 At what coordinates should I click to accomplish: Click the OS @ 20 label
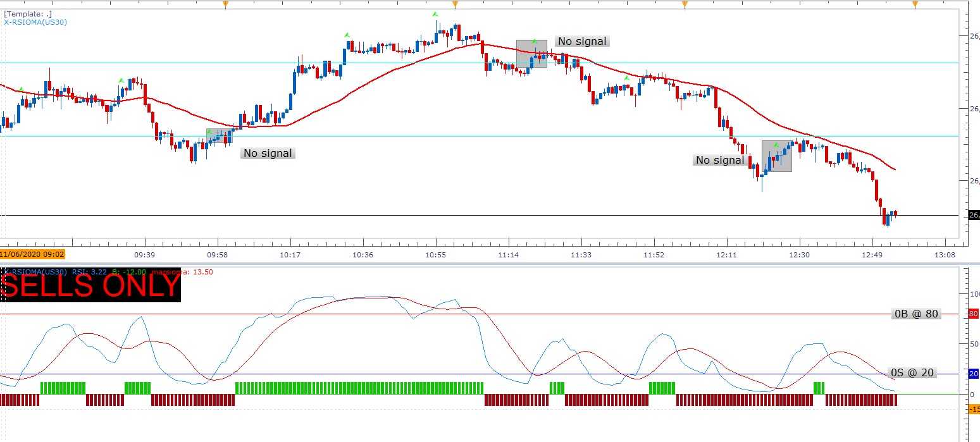click(912, 373)
